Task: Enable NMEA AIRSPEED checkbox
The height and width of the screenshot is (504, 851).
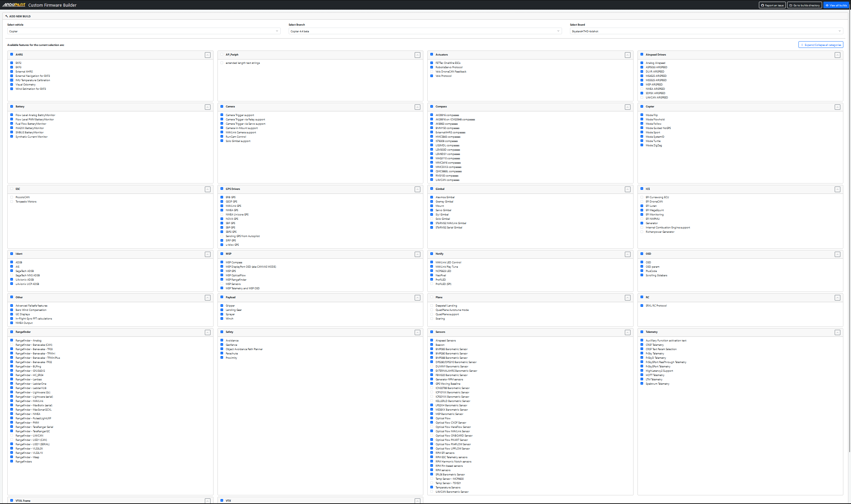Action: [642, 89]
